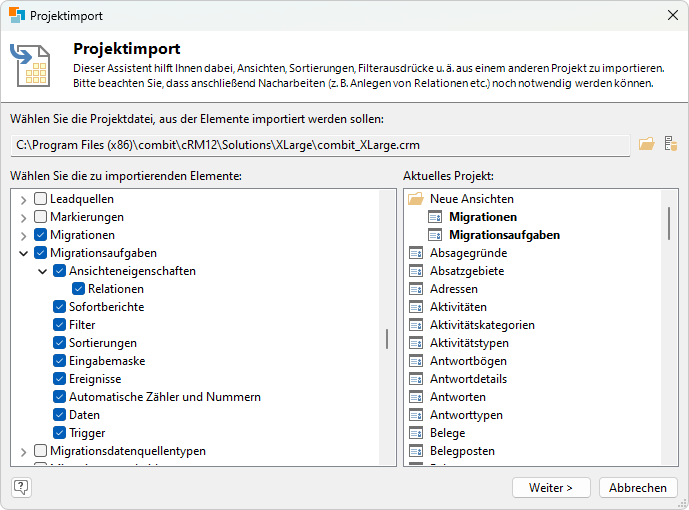689x510 pixels.
Task: Click the Abbrechen button
Action: pos(638,488)
